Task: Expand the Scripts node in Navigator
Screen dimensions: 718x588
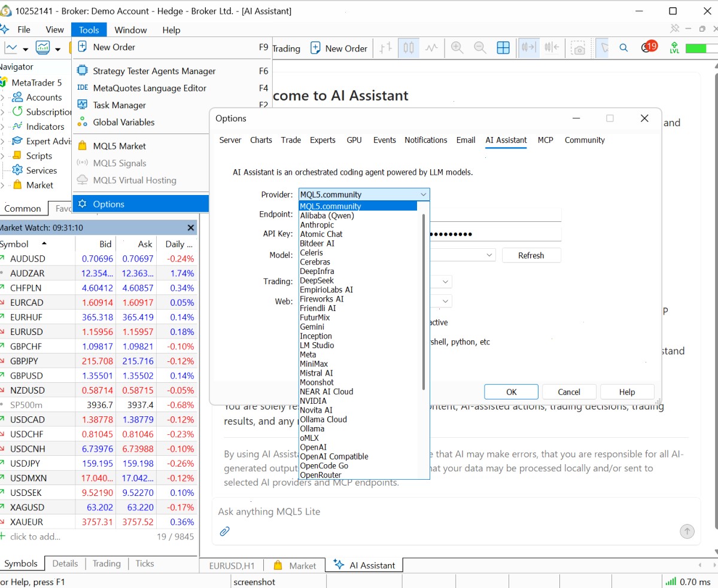Action: point(2,156)
